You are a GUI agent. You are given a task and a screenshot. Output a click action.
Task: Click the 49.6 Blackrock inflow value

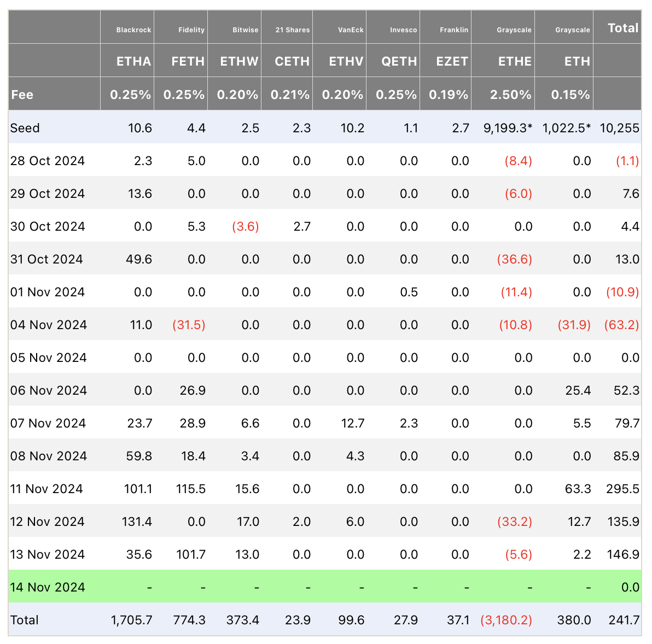coord(139,259)
